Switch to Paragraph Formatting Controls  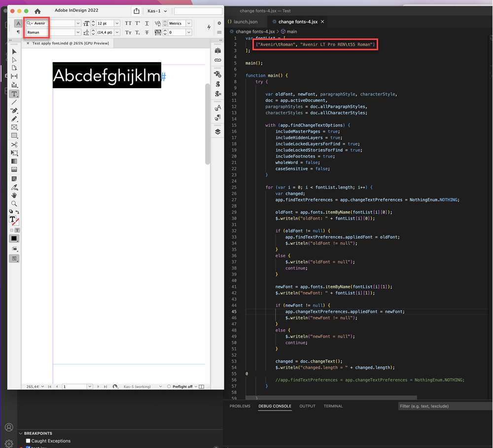tap(18, 32)
